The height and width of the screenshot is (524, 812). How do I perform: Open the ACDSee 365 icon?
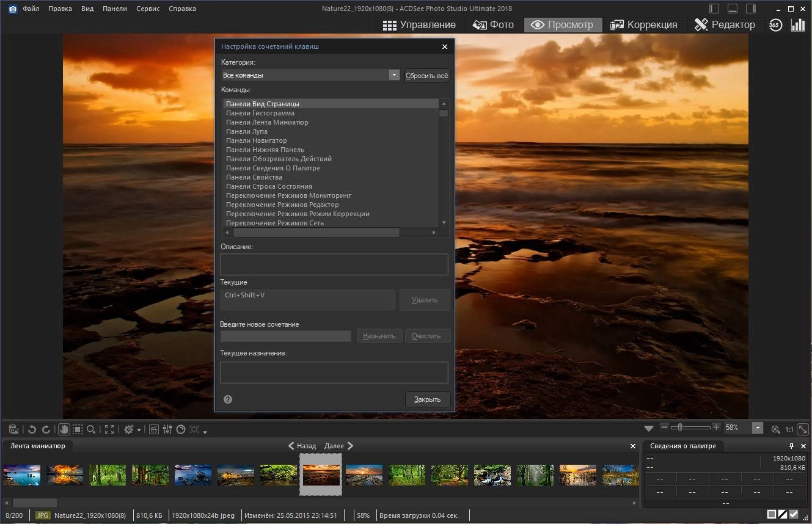[x=775, y=25]
